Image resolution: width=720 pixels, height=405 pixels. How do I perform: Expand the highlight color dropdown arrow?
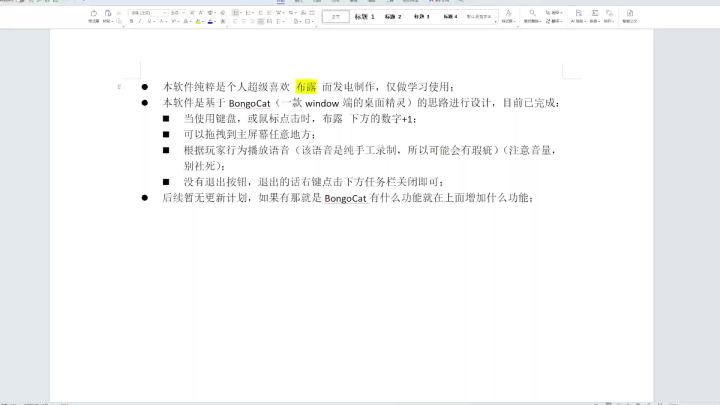tap(203, 22)
